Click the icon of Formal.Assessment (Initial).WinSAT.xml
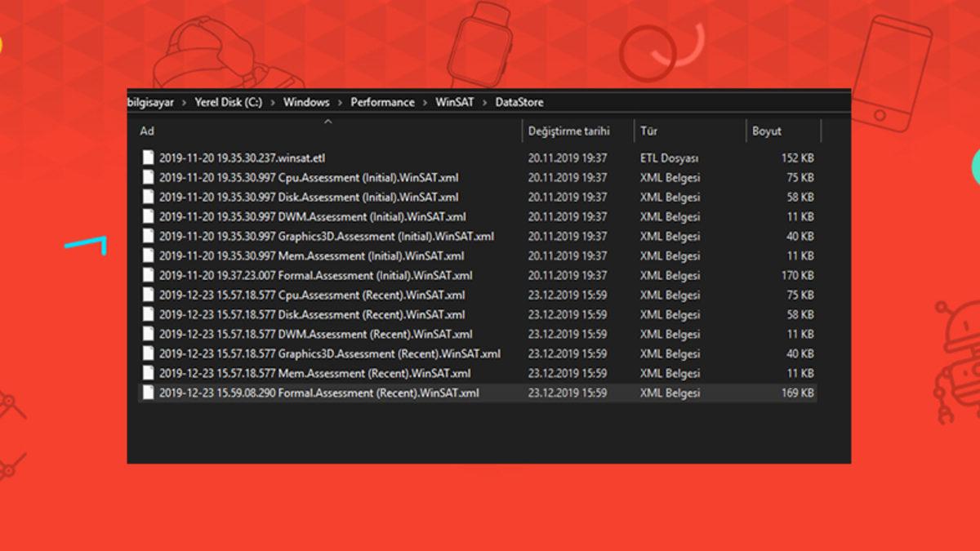Screen dimensions: 980x551 tap(148, 275)
